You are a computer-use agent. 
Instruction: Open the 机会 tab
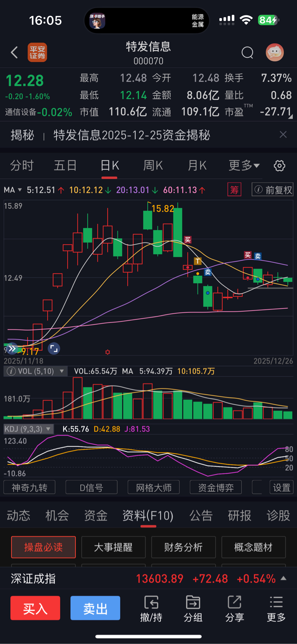coord(57,516)
